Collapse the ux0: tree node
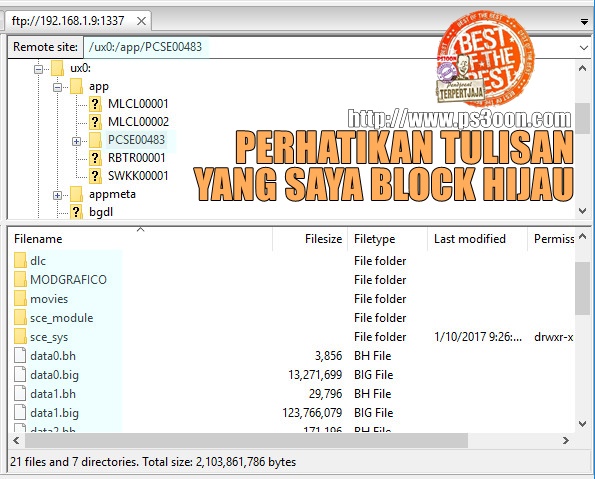The height and width of the screenshot is (479, 595). [38, 69]
